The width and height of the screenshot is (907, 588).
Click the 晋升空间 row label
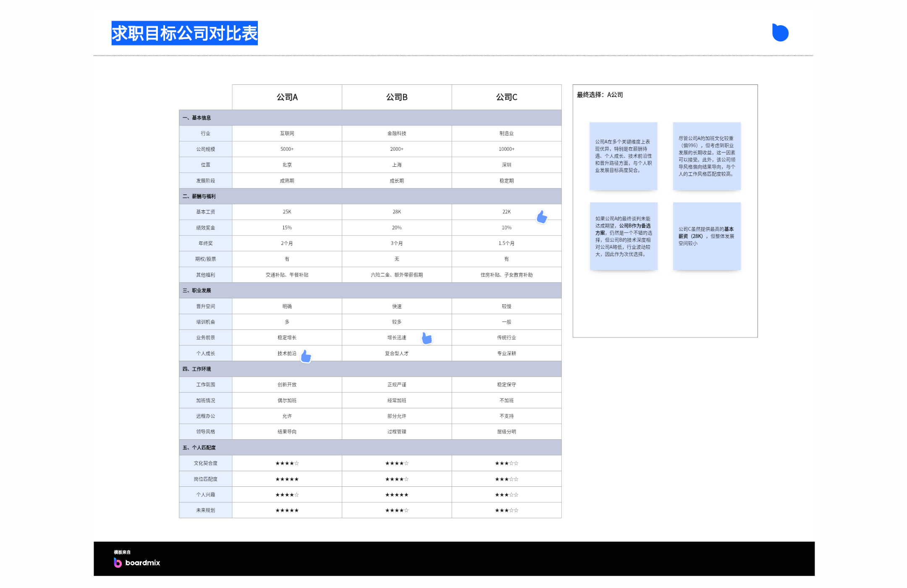coord(205,306)
